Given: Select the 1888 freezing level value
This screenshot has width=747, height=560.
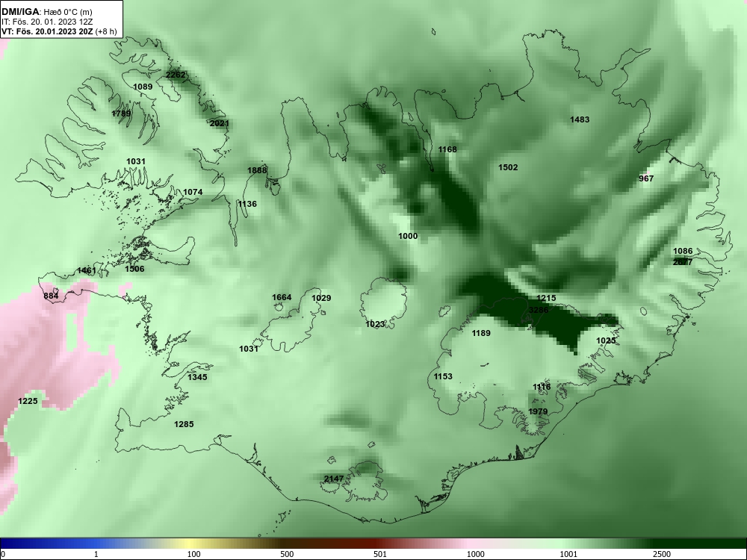Looking at the screenshot, I should (x=257, y=170).
